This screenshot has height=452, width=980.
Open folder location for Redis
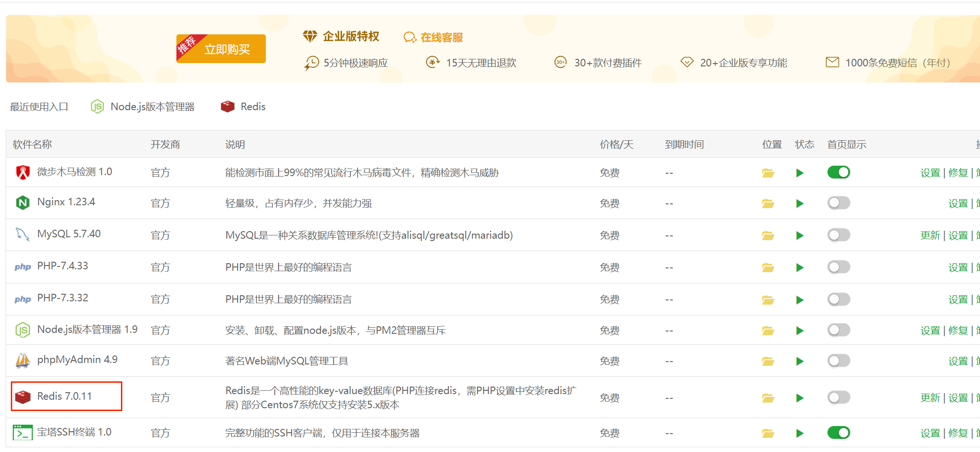point(768,398)
